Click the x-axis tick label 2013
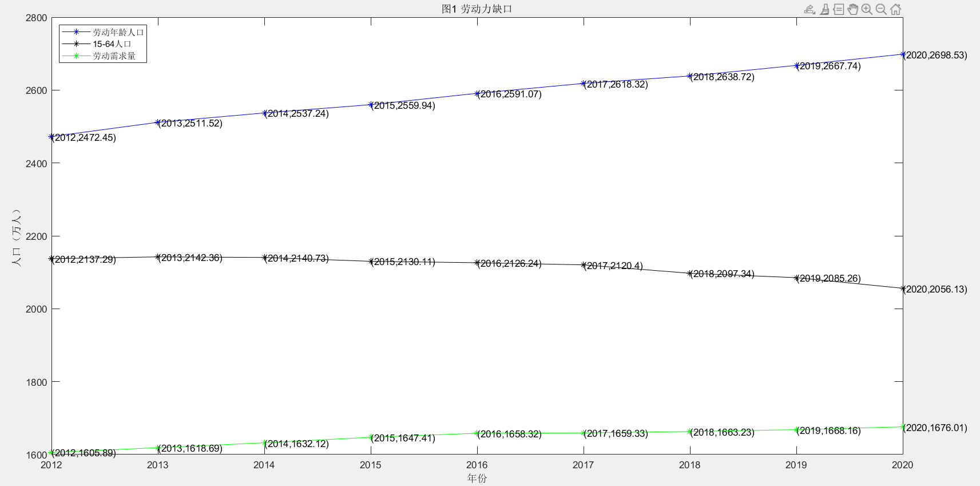980x486 pixels. [158, 465]
